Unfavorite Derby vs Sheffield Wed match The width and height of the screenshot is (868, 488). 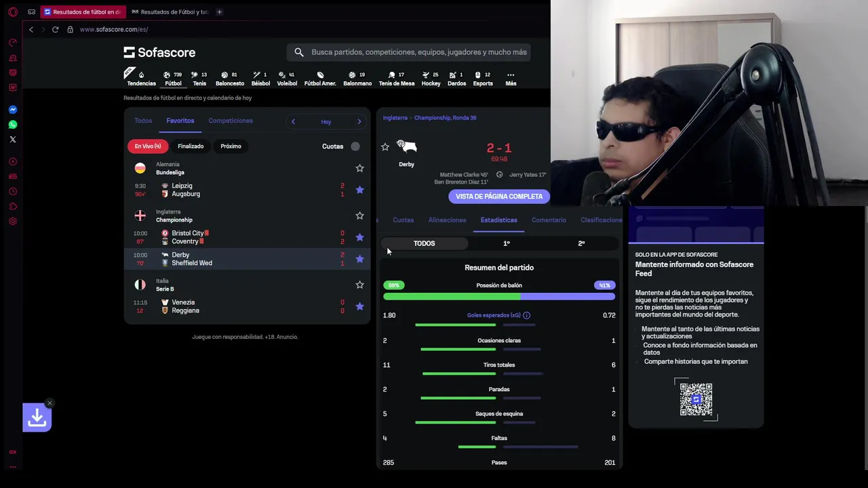(x=360, y=259)
